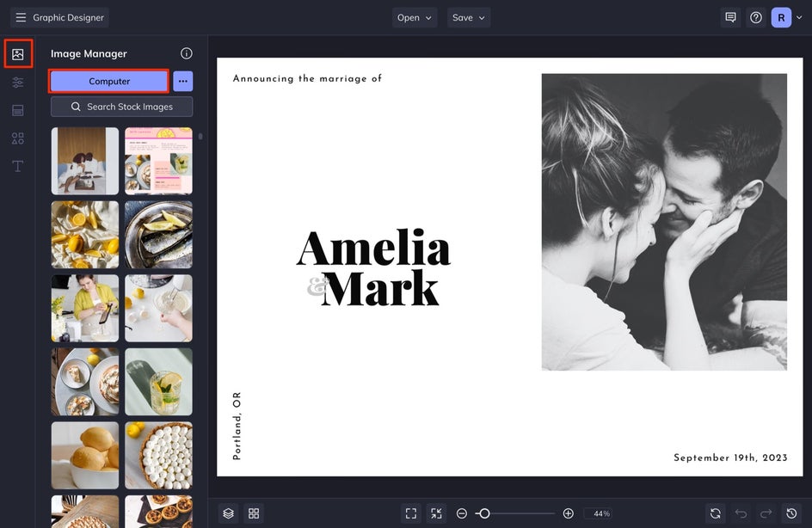Select the pink recipe template thumbnail
Viewport: 812px width, 528px height.
(x=158, y=161)
